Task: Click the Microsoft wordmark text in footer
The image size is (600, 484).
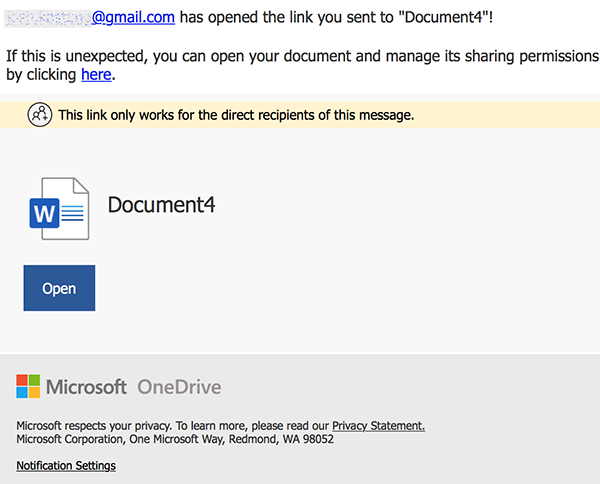Action: (87, 387)
